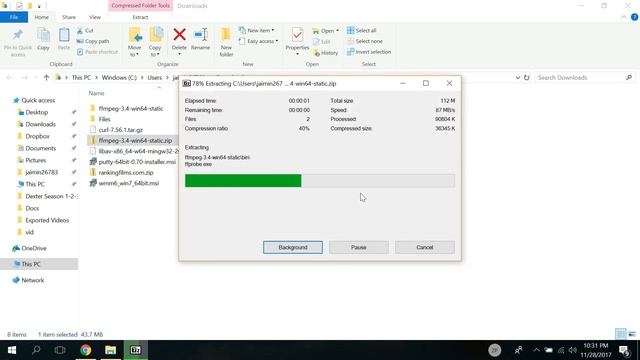Click Pin to Quick access icon
640x360 pixels.
click(x=18, y=36)
